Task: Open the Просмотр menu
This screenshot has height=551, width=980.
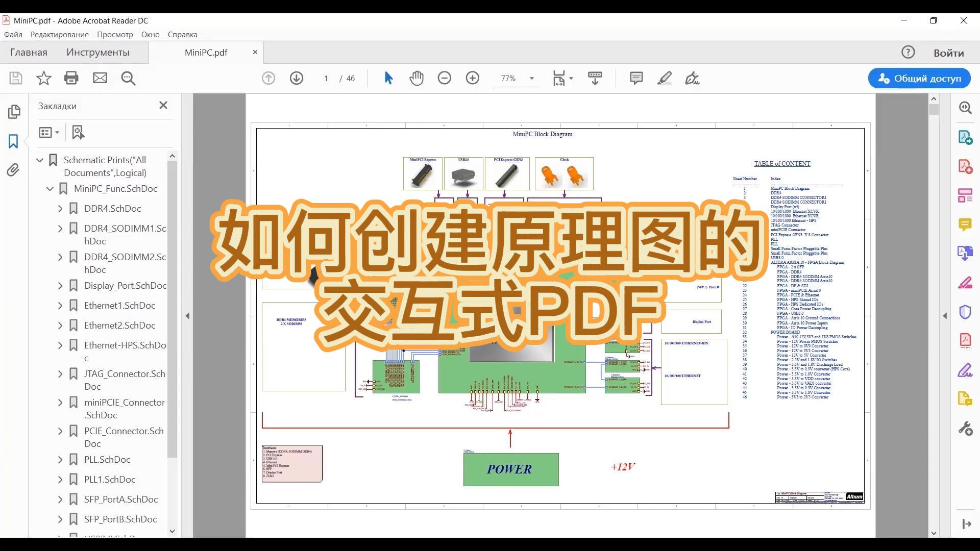Action: 114,34
